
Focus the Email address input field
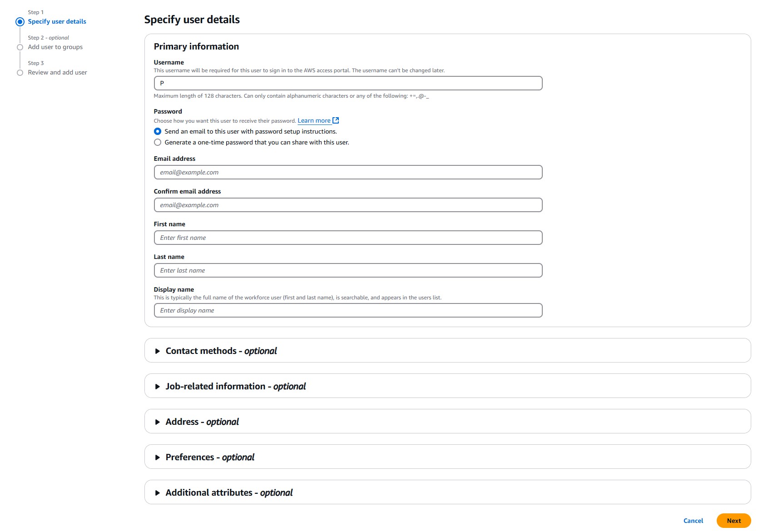pos(348,172)
